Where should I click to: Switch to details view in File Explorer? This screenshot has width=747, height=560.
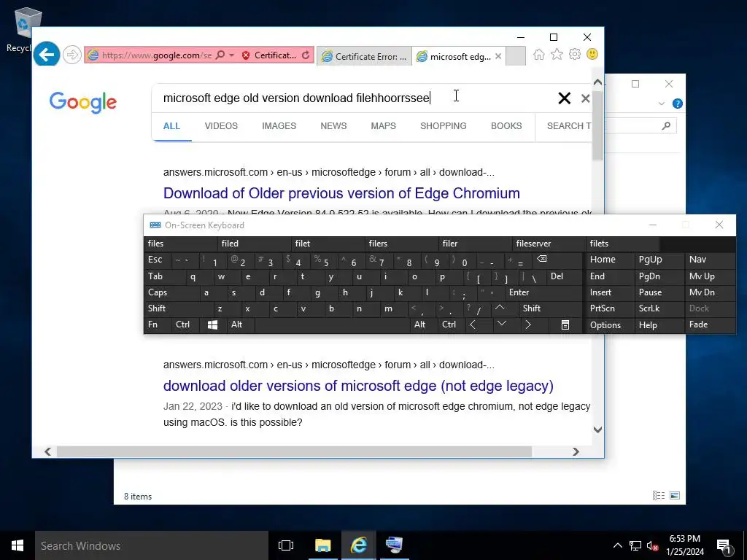(x=659, y=496)
